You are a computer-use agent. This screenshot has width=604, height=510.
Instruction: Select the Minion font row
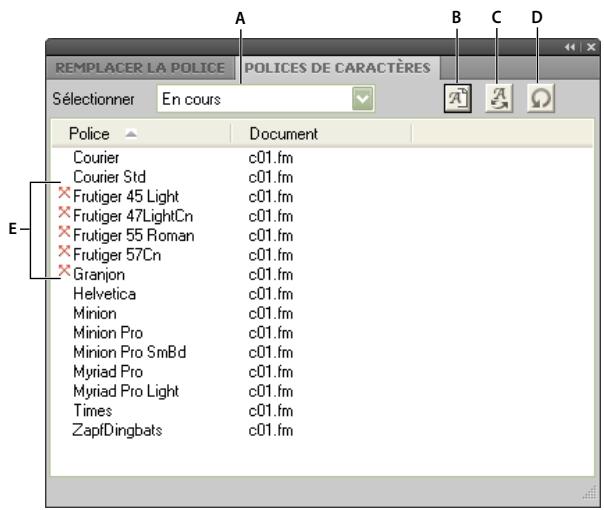click(x=95, y=314)
